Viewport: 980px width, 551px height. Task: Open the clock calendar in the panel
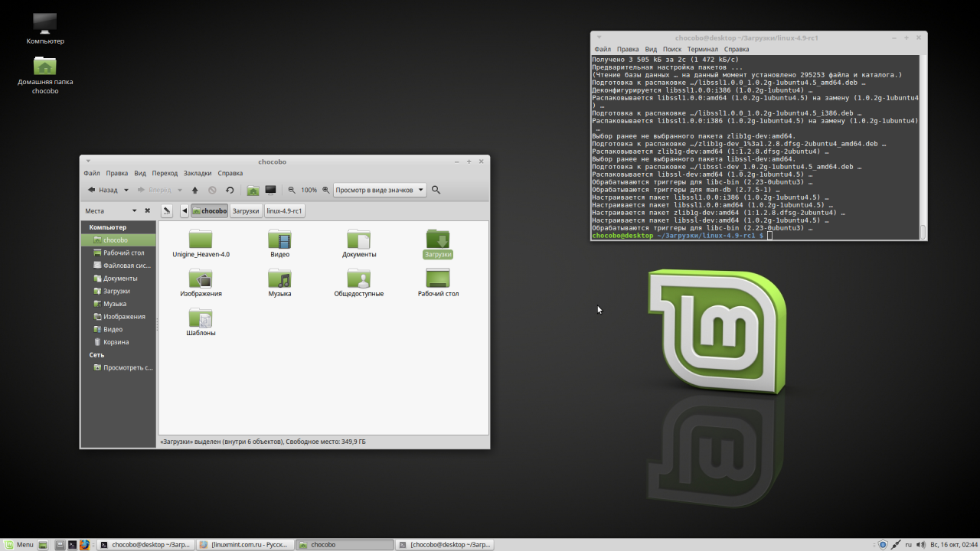(953, 545)
